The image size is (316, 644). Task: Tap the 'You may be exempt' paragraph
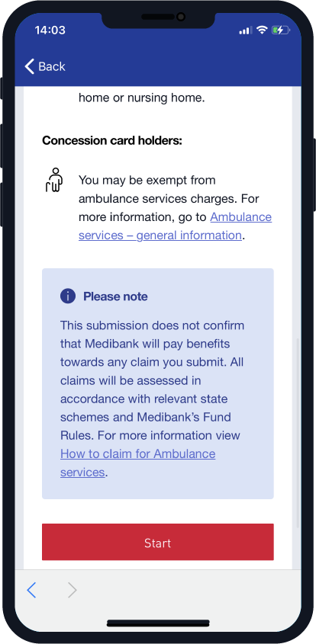175,207
